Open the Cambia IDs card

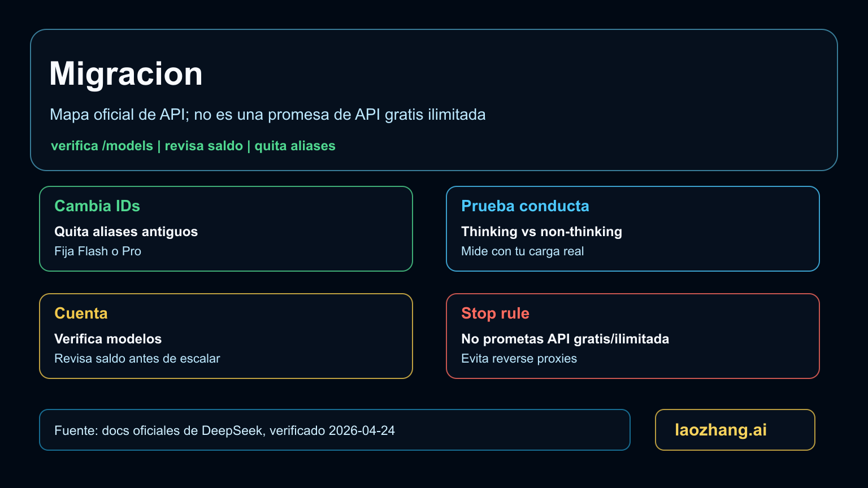click(x=226, y=229)
